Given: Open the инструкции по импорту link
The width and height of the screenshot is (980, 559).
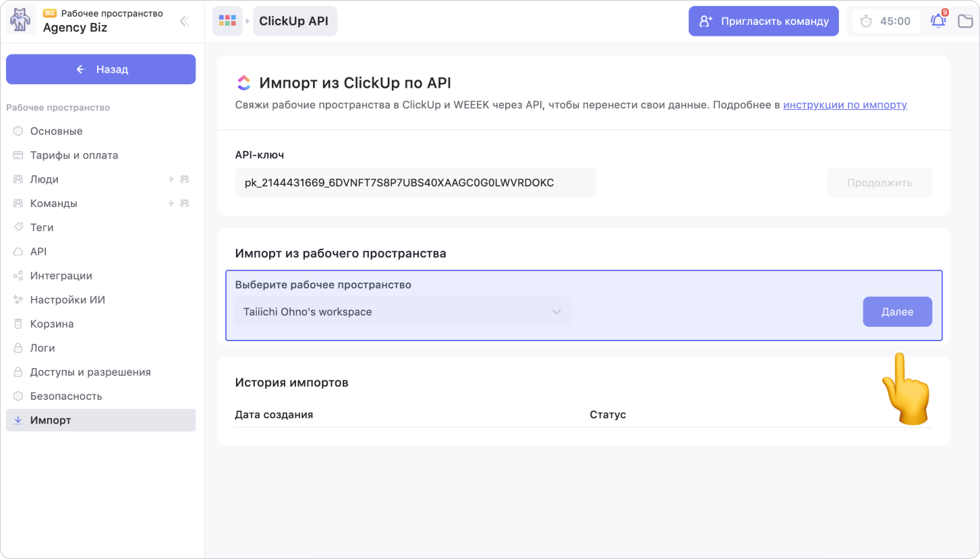Looking at the screenshot, I should pyautogui.click(x=844, y=105).
